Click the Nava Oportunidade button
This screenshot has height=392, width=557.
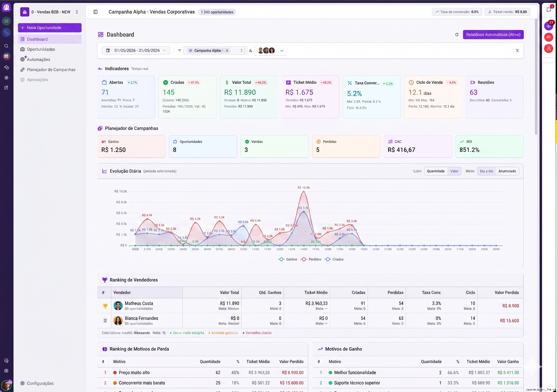50,28
